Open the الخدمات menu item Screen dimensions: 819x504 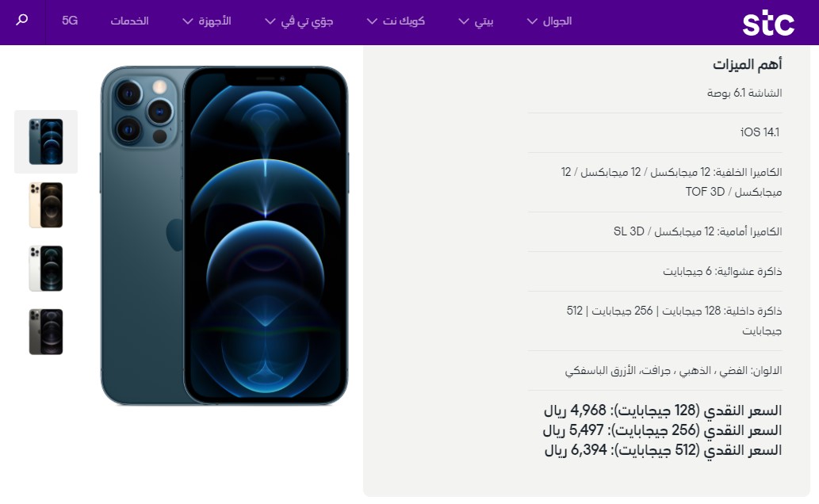[129, 21]
